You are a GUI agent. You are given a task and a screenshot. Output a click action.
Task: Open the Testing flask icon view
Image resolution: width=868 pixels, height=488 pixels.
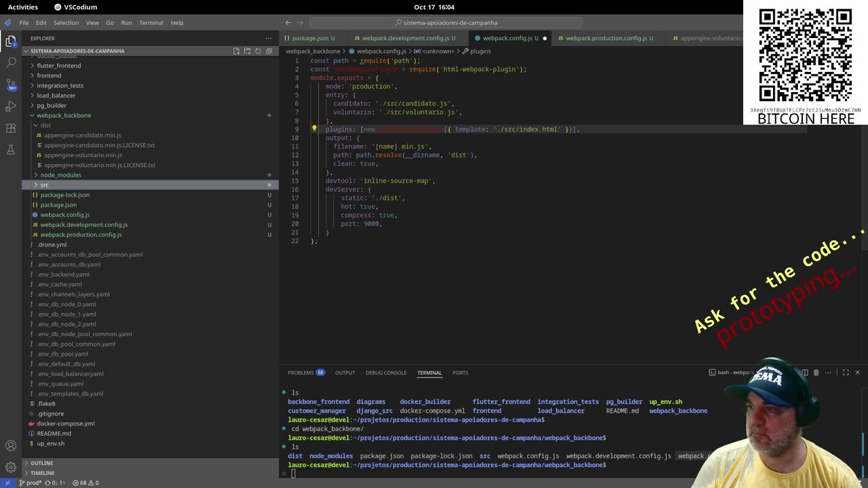(11, 150)
